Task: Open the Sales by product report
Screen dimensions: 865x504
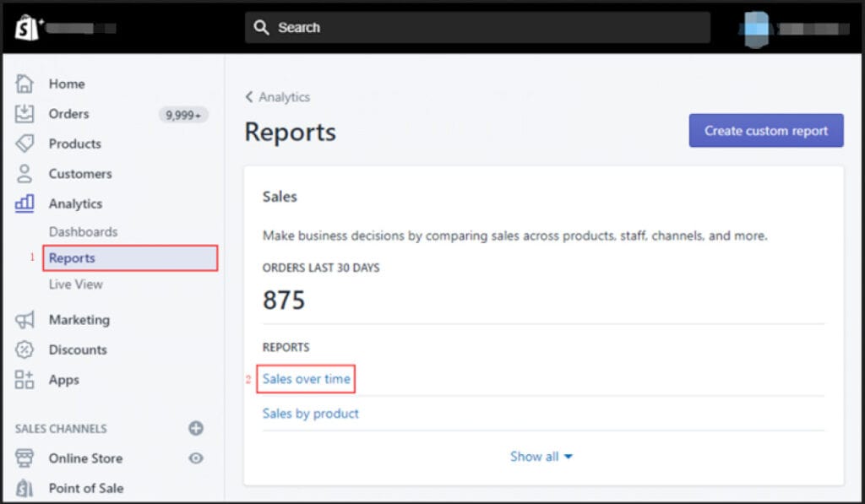Action: click(310, 413)
